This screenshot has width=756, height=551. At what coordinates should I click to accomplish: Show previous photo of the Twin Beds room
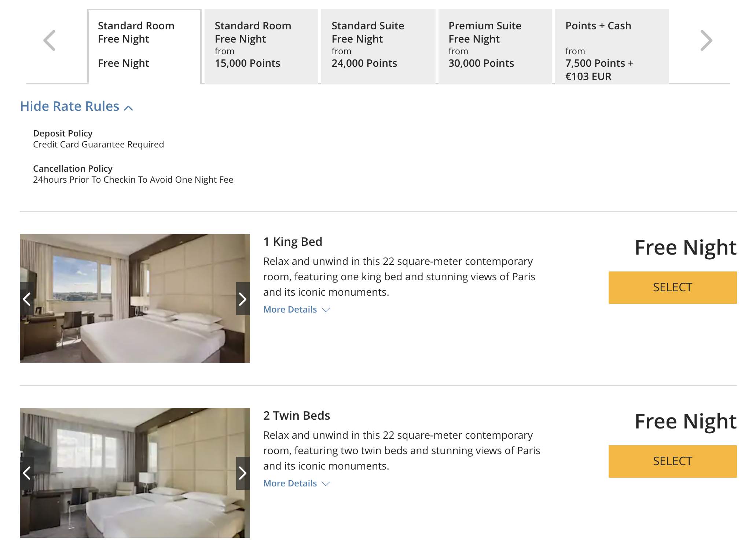(27, 473)
